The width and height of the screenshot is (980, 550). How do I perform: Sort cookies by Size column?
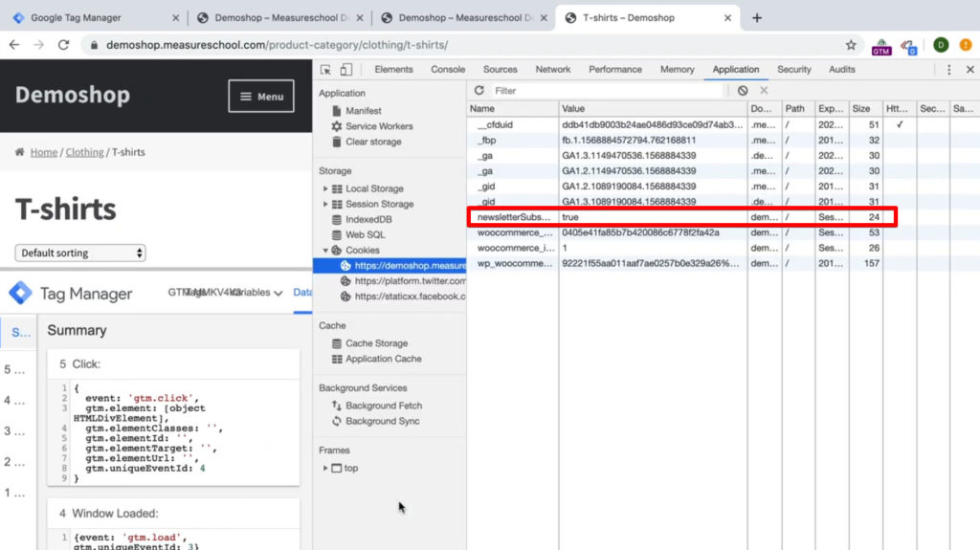(865, 109)
